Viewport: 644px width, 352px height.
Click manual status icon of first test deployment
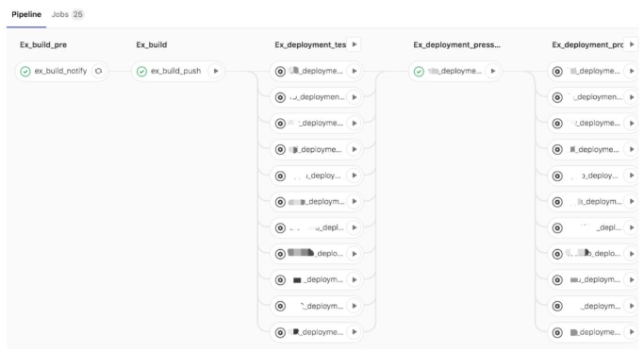point(280,72)
